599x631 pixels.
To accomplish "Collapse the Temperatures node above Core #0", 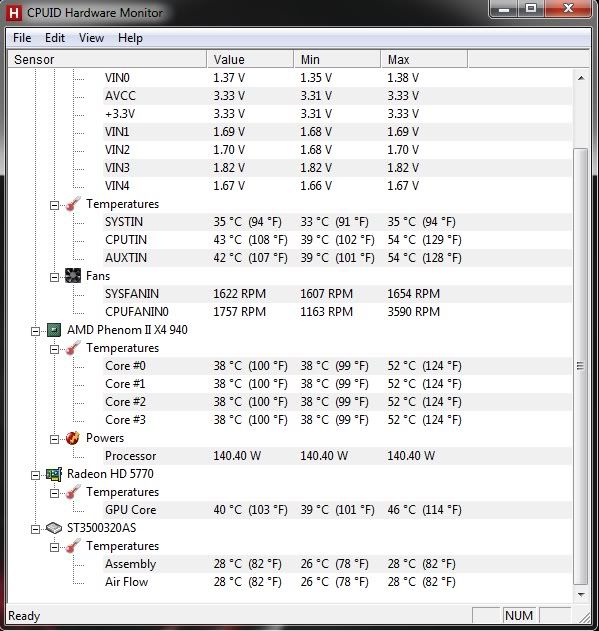I will click(54, 350).
